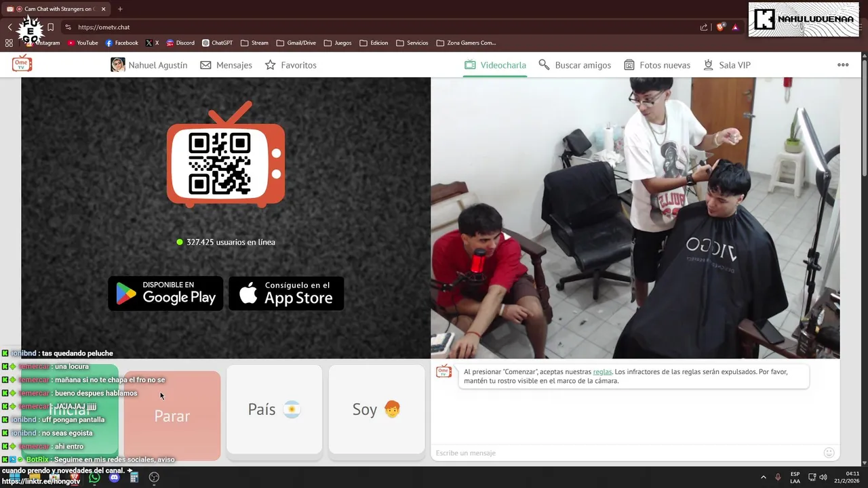
Task: Click the QR code TV image
Action: point(226,155)
